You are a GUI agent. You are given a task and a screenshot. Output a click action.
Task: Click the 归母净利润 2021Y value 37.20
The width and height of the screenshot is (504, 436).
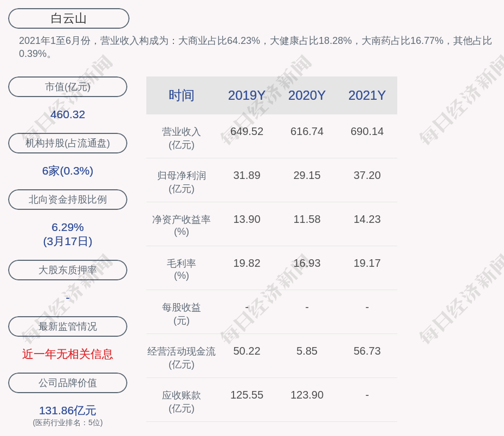[x=367, y=175]
